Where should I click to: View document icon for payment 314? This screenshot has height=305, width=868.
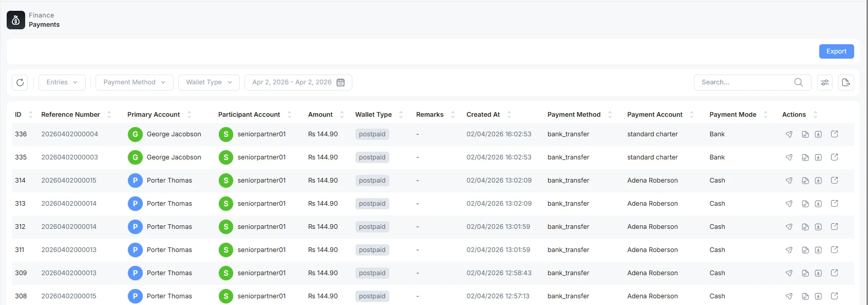805,181
